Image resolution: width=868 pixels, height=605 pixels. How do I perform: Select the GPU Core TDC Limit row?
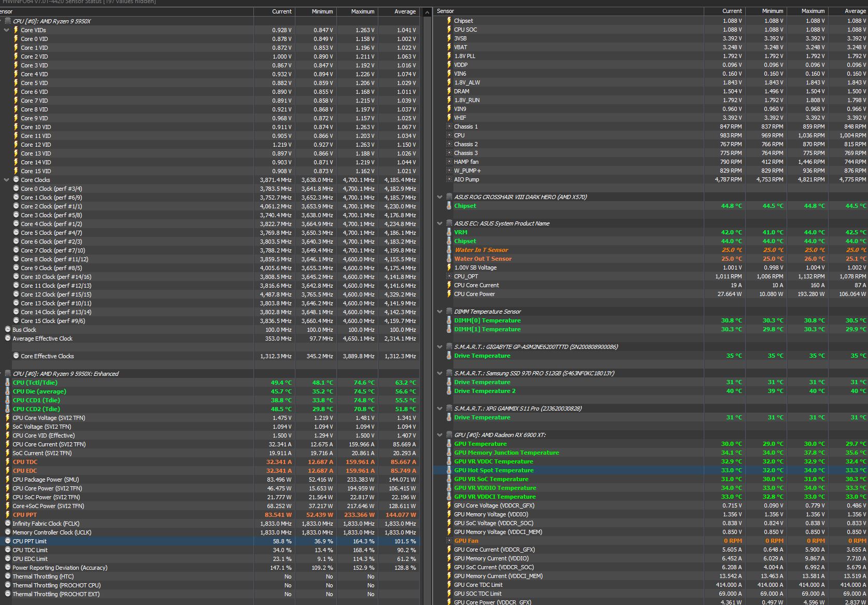651,585
